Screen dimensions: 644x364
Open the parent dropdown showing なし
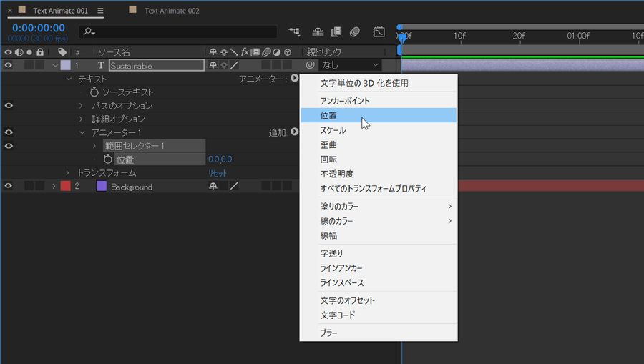click(351, 65)
